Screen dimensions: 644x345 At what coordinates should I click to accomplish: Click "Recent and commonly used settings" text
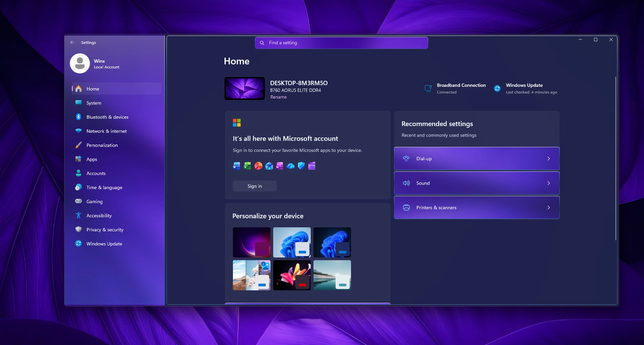click(x=439, y=135)
